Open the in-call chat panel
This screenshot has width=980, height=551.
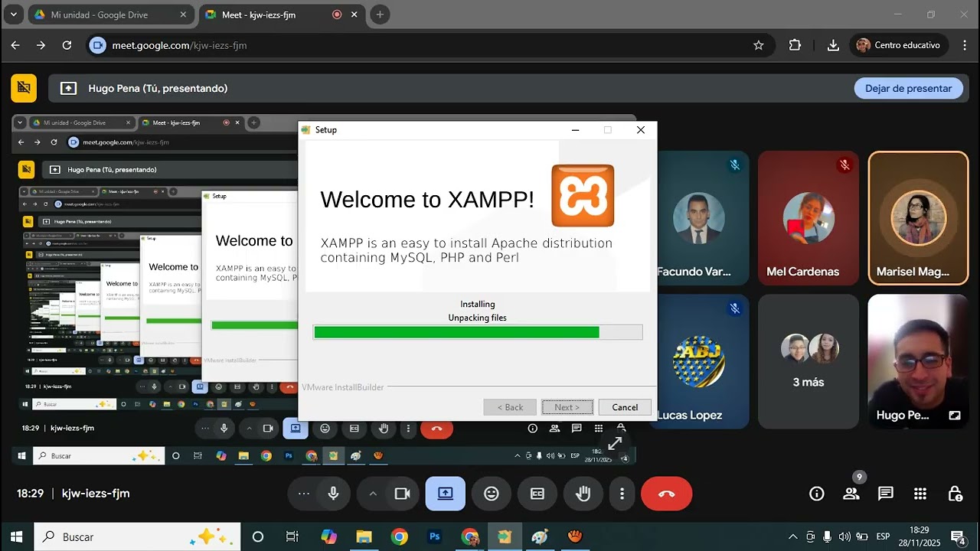[886, 494]
